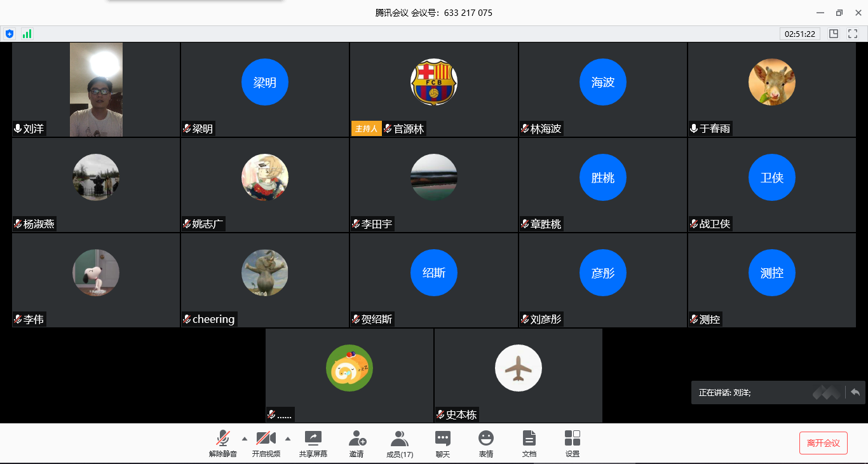The height and width of the screenshot is (464, 868).
Task: Click the blue security shield icon
Action: point(10,34)
